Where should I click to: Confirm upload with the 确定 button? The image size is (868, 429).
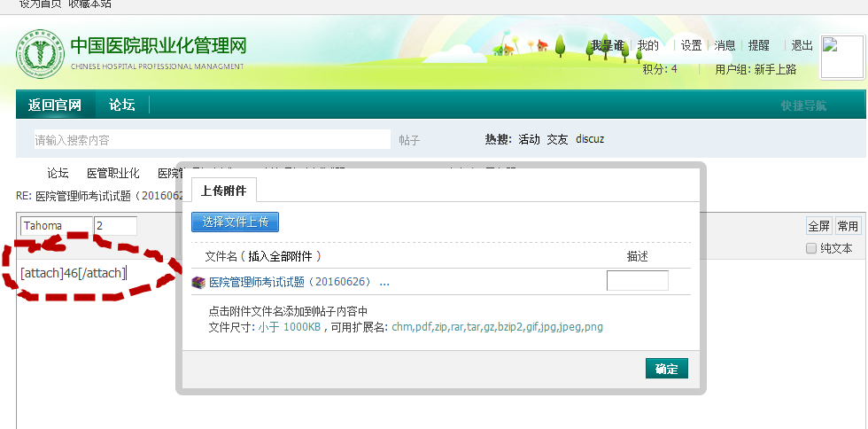[x=666, y=369]
